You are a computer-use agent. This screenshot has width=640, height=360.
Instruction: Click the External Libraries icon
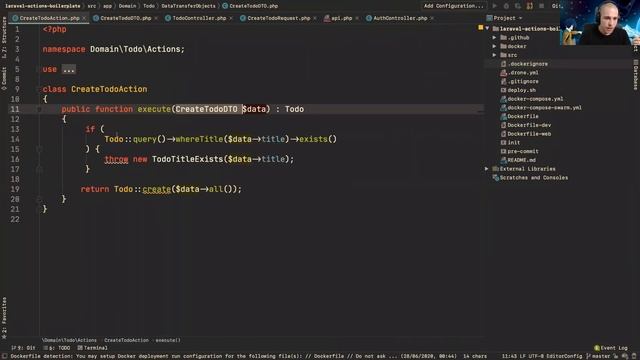496,169
